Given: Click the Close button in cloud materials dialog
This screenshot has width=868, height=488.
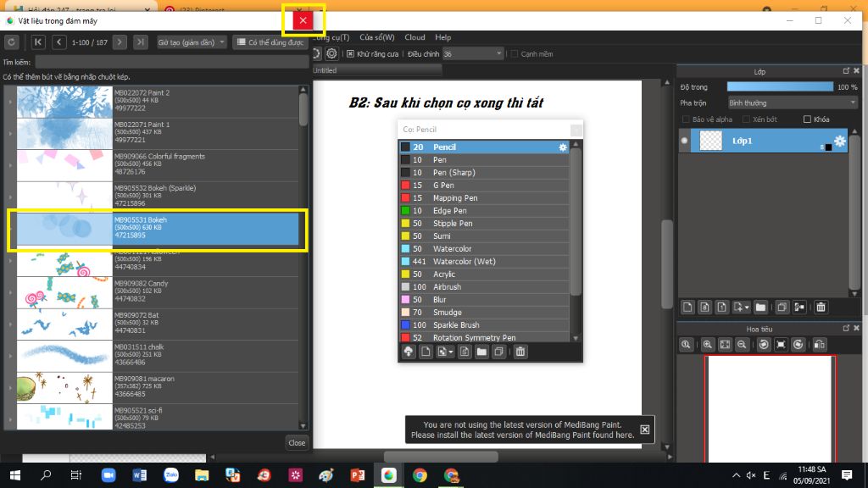Looking at the screenshot, I should coord(297,442).
